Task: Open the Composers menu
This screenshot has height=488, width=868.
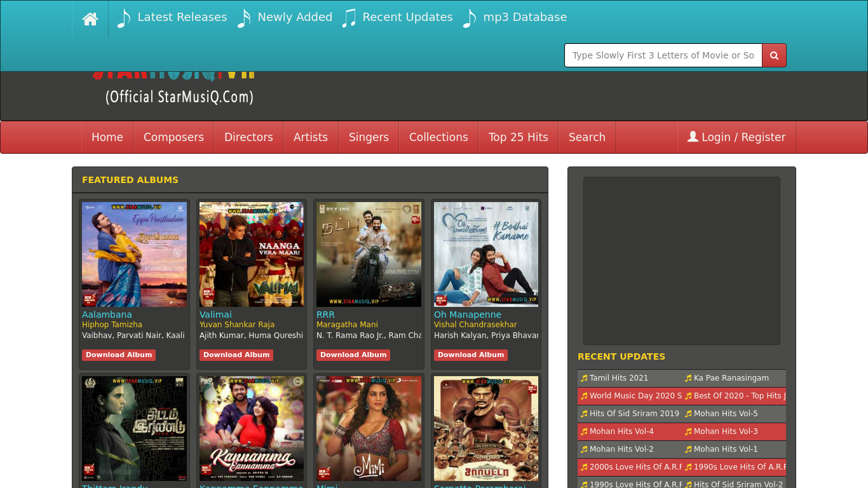Action: tap(173, 137)
